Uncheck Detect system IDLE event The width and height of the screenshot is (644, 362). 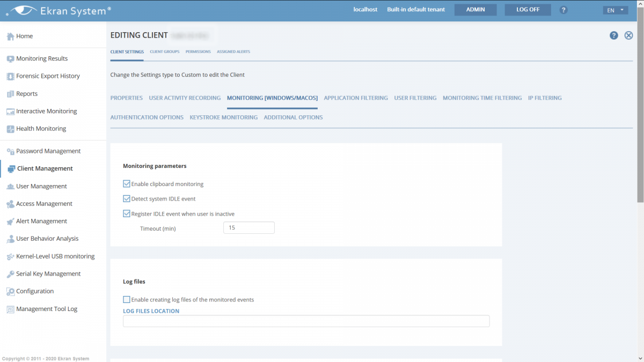tap(127, 198)
